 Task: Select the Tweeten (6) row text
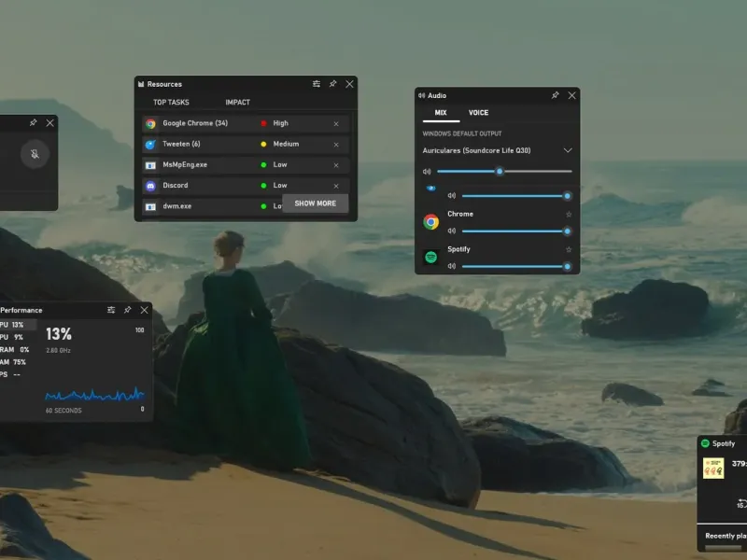click(x=181, y=144)
